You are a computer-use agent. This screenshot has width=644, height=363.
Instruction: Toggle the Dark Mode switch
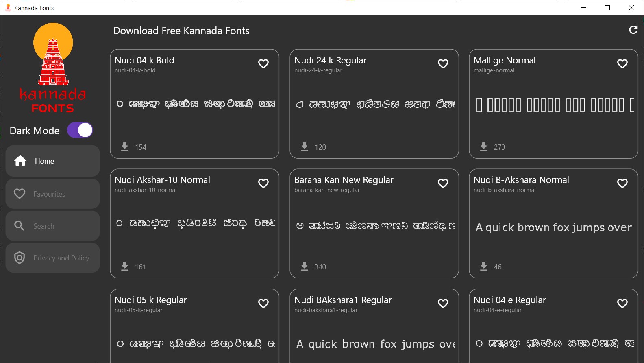(80, 130)
